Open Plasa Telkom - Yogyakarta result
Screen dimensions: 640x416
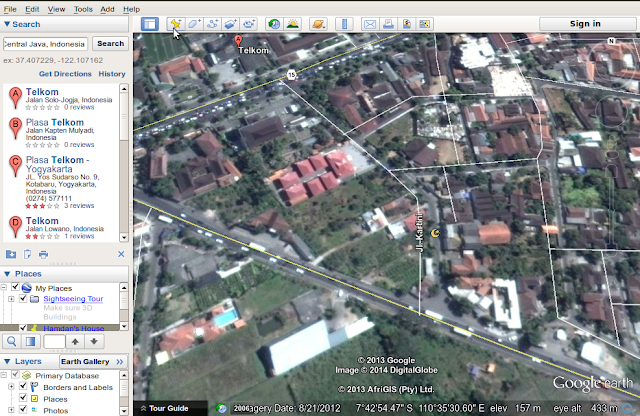pyautogui.click(x=58, y=164)
